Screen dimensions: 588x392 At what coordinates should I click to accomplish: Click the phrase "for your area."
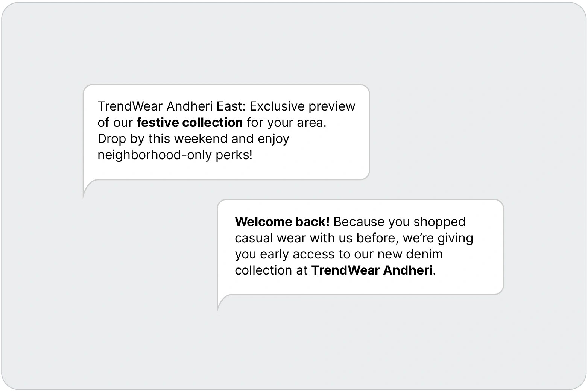[287, 123]
